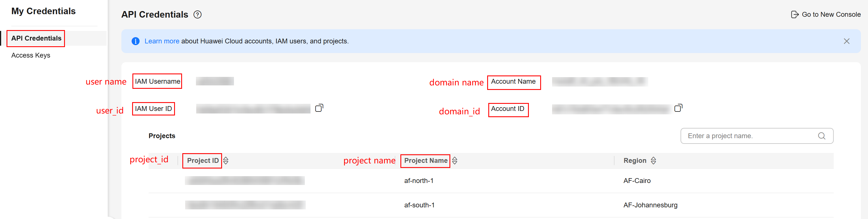This screenshot has height=219, width=868.
Task: Sort projects by Project ID
Action: point(226,161)
